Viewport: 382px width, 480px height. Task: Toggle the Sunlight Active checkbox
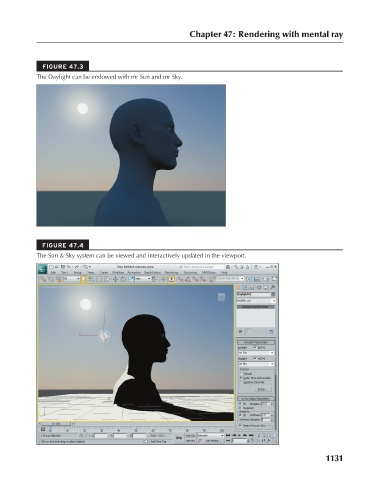point(256,347)
